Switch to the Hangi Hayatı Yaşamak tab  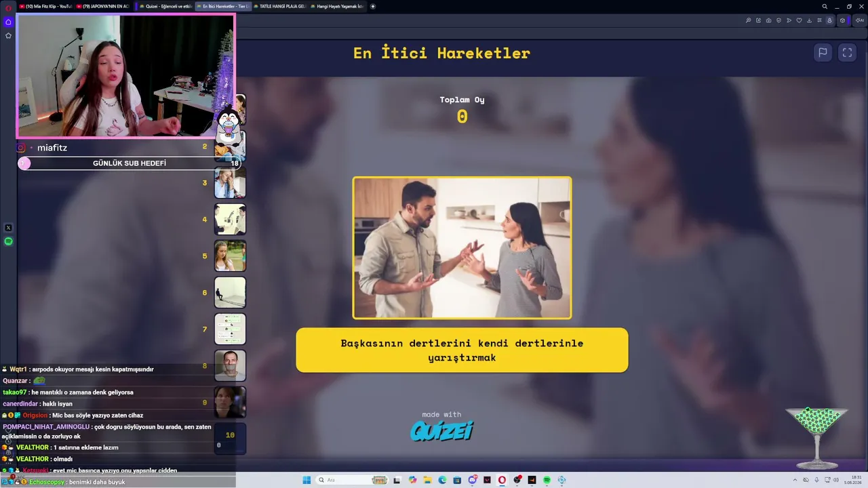point(337,6)
